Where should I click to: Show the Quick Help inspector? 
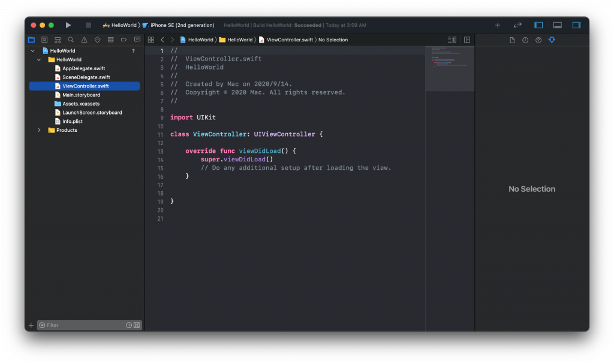(538, 40)
